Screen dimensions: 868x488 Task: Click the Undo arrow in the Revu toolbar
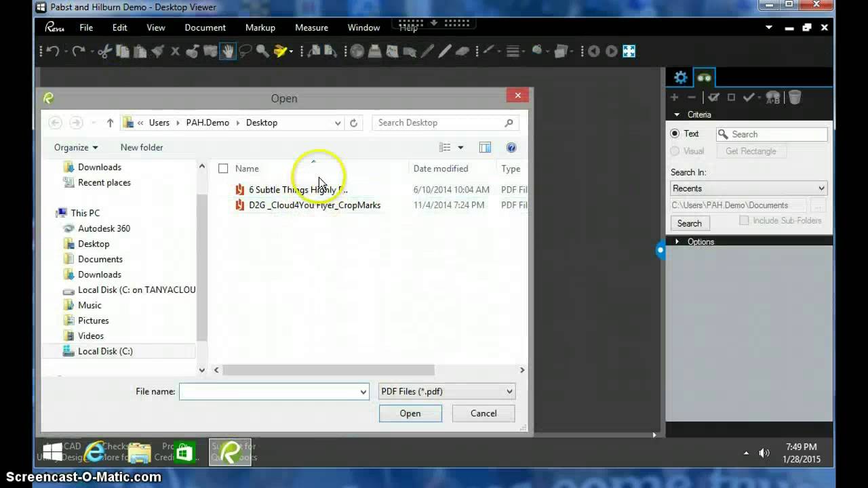53,52
